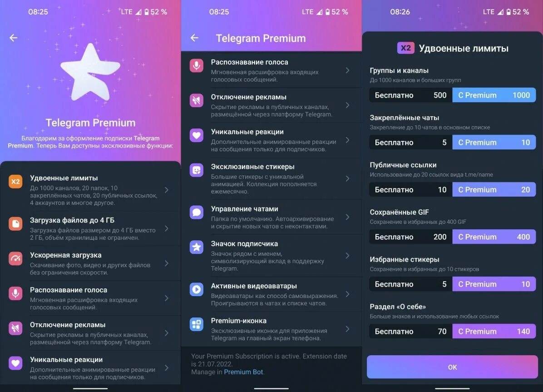This screenshot has width=543, height=392.
Task: Tap the play icon for Активные видеоаватары
Action: click(196, 289)
